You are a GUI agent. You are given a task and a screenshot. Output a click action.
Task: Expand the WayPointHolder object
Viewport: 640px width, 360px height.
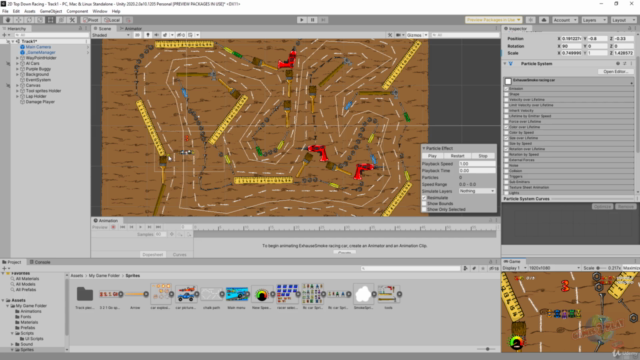click(18, 58)
